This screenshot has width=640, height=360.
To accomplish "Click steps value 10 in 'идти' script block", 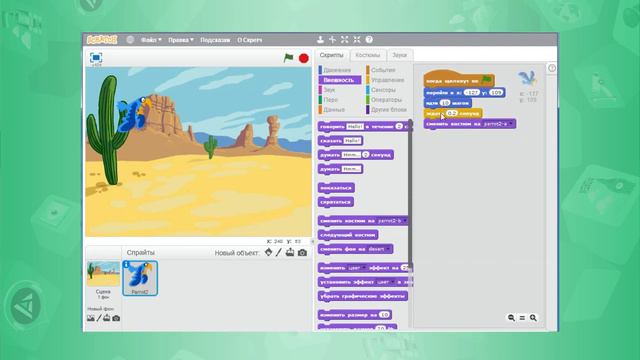I will (x=445, y=103).
